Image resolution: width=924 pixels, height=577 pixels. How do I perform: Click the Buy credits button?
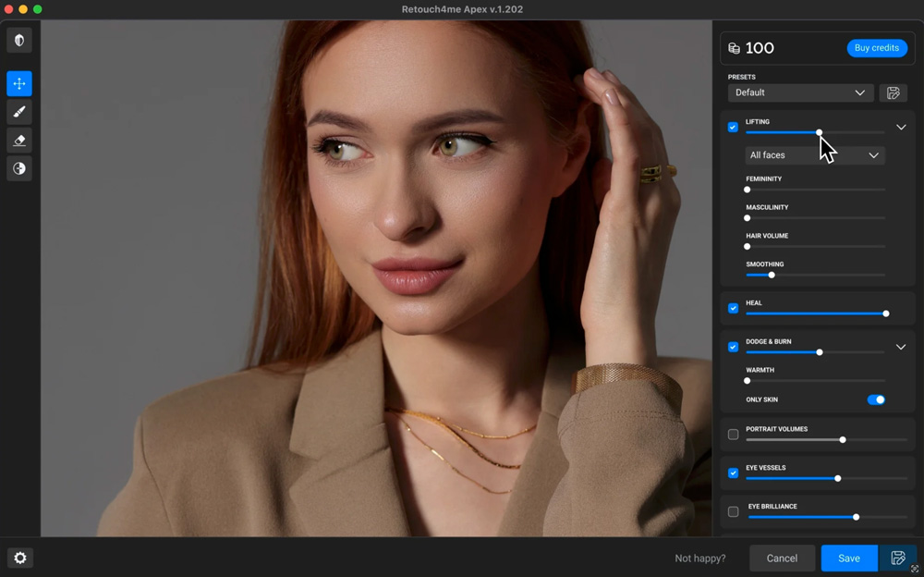876,48
